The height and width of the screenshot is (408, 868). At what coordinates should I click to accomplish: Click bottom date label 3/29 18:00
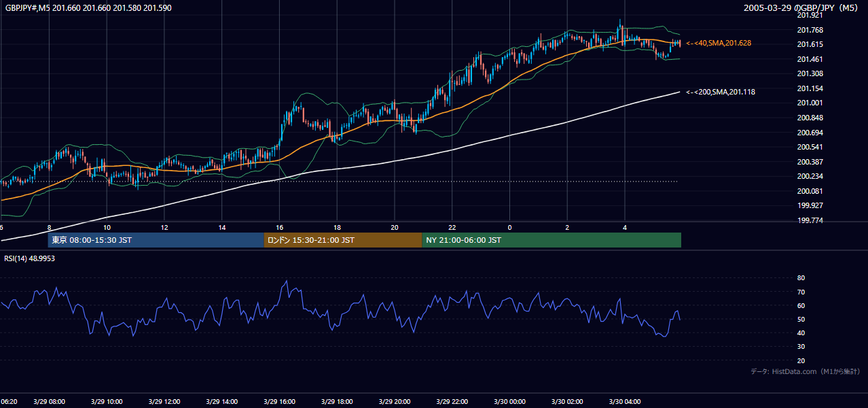point(337,402)
